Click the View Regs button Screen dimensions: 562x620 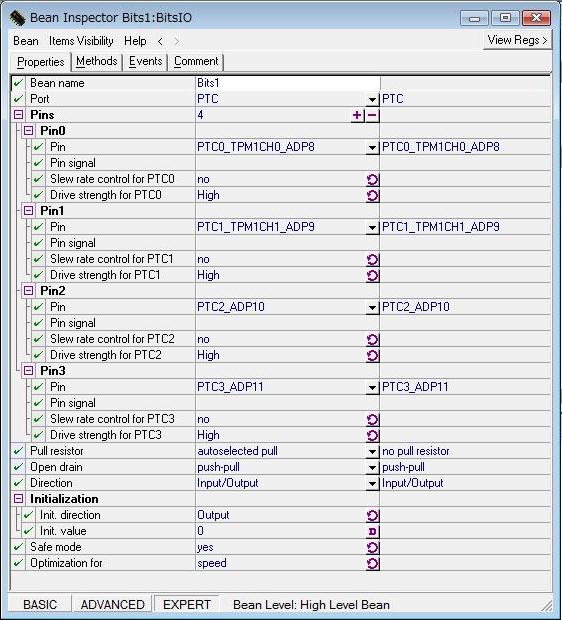point(517,40)
